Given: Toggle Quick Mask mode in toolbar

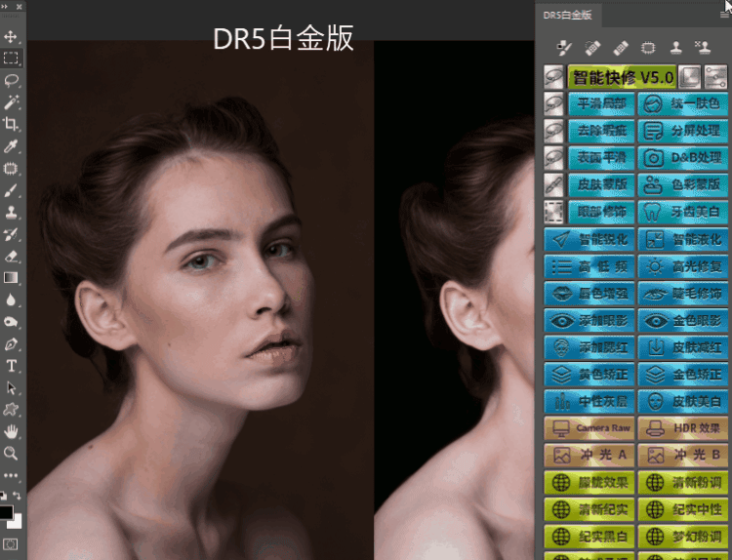Looking at the screenshot, I should [x=12, y=543].
